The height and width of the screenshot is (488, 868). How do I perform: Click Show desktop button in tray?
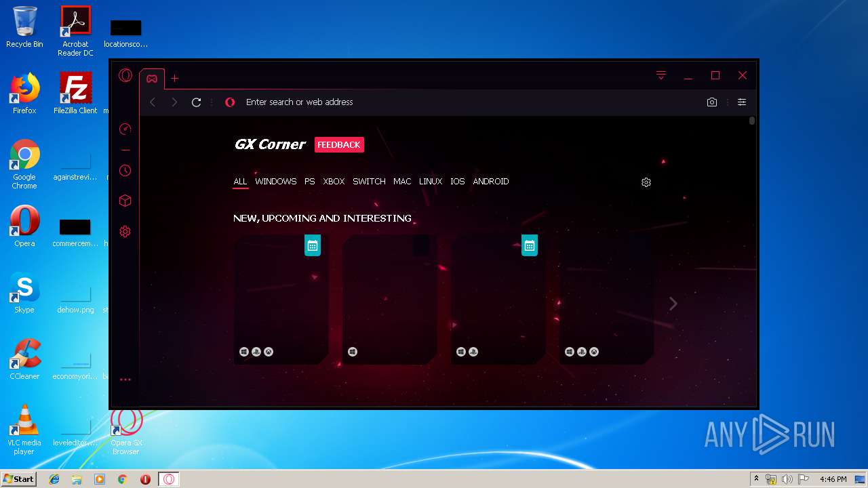point(861,479)
